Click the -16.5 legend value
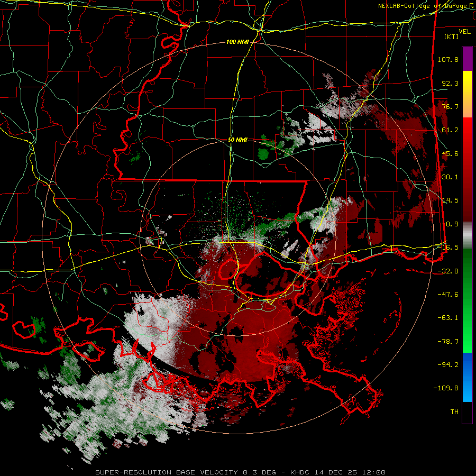 [448, 248]
